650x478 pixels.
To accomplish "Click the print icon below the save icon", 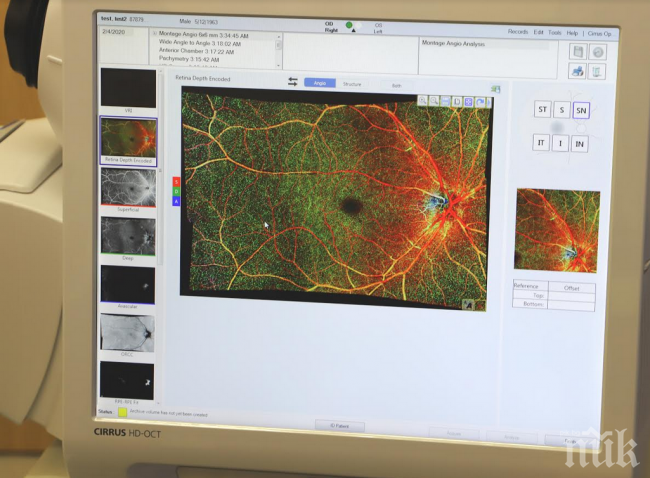I will click(x=577, y=72).
